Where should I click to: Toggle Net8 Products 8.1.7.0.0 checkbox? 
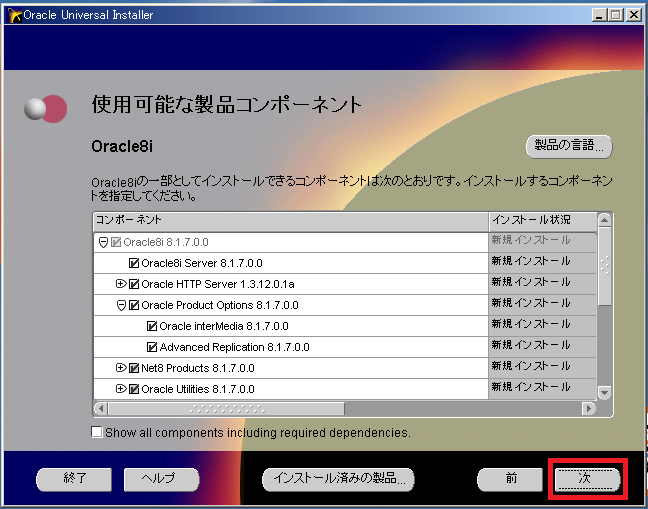tap(134, 368)
